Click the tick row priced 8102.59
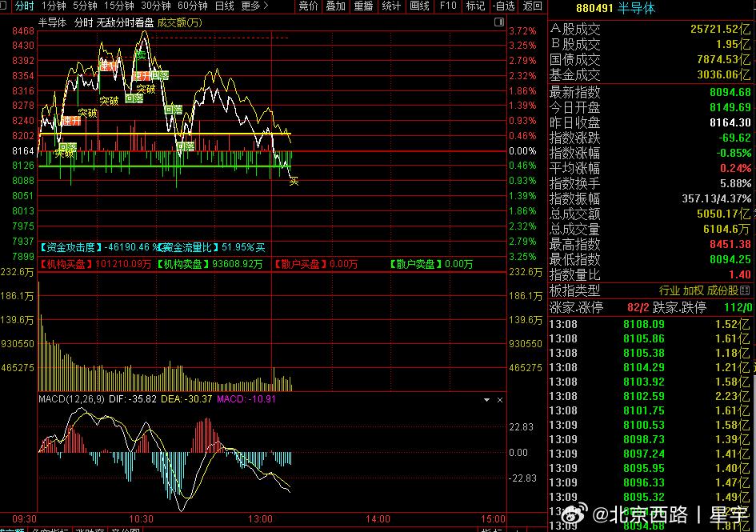 click(x=650, y=397)
